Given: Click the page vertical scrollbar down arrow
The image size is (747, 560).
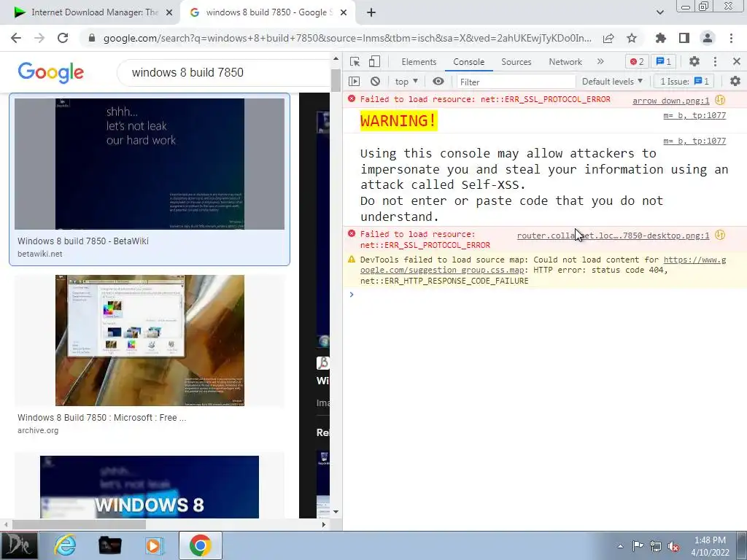Looking at the screenshot, I should pyautogui.click(x=336, y=512).
